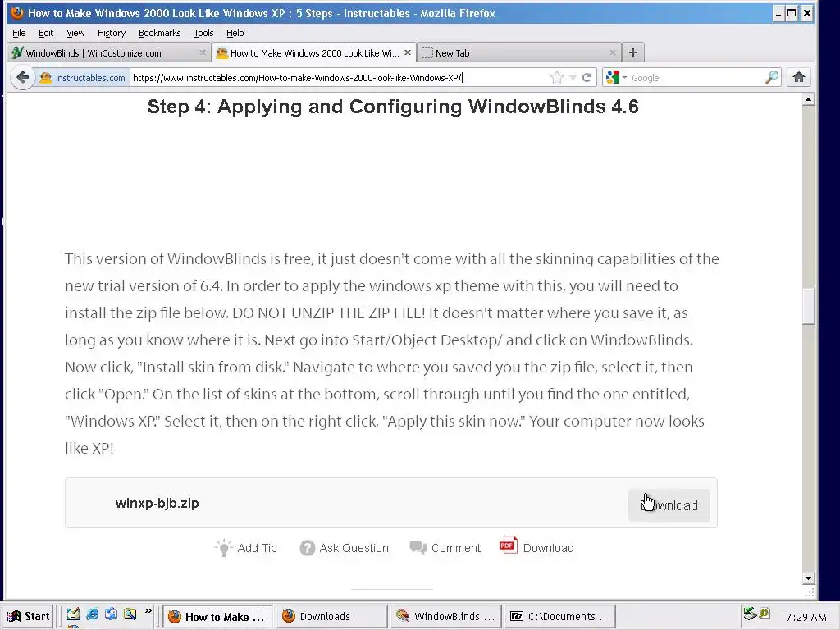Open the File menu
840x630 pixels.
tap(19, 33)
